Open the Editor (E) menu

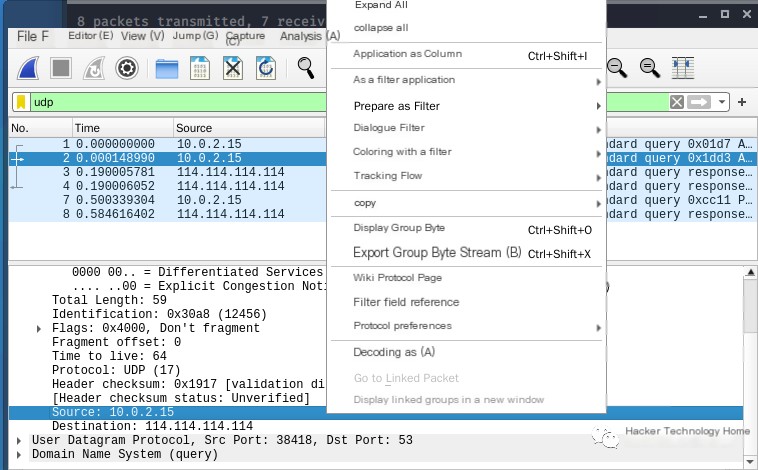90,36
